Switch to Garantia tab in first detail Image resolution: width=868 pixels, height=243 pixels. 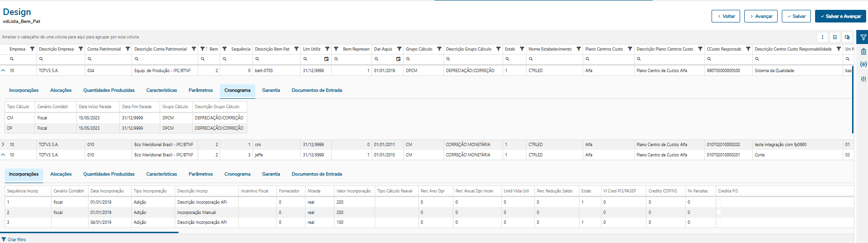pyautogui.click(x=271, y=90)
